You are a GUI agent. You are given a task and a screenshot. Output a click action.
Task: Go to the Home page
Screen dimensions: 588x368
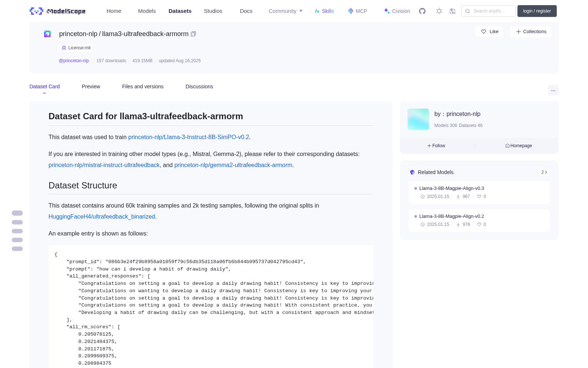pos(114,11)
